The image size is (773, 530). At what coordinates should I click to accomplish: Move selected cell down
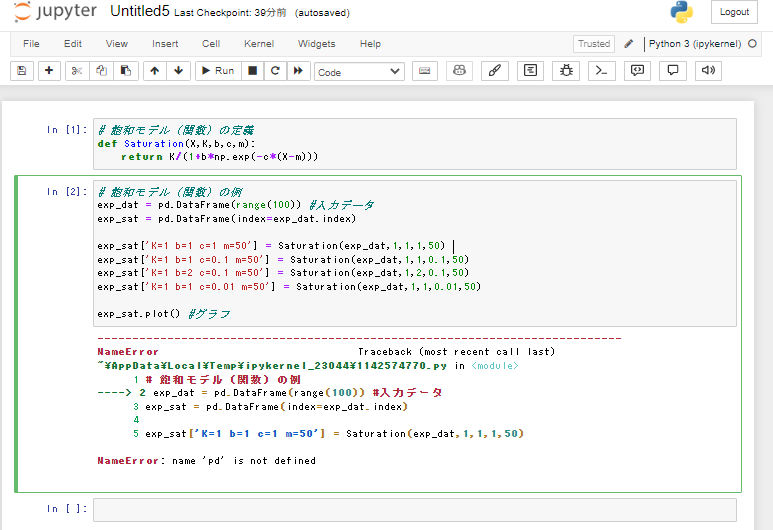click(x=178, y=71)
